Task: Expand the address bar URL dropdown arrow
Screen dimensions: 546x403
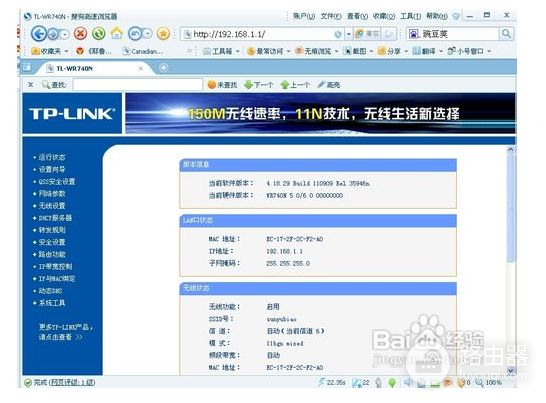Action: pyautogui.click(x=348, y=34)
